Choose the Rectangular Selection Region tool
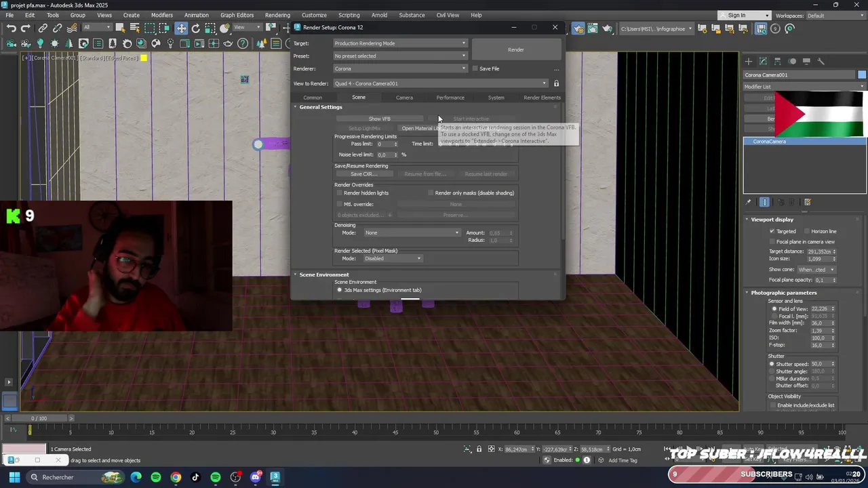868x488 pixels. click(x=150, y=28)
